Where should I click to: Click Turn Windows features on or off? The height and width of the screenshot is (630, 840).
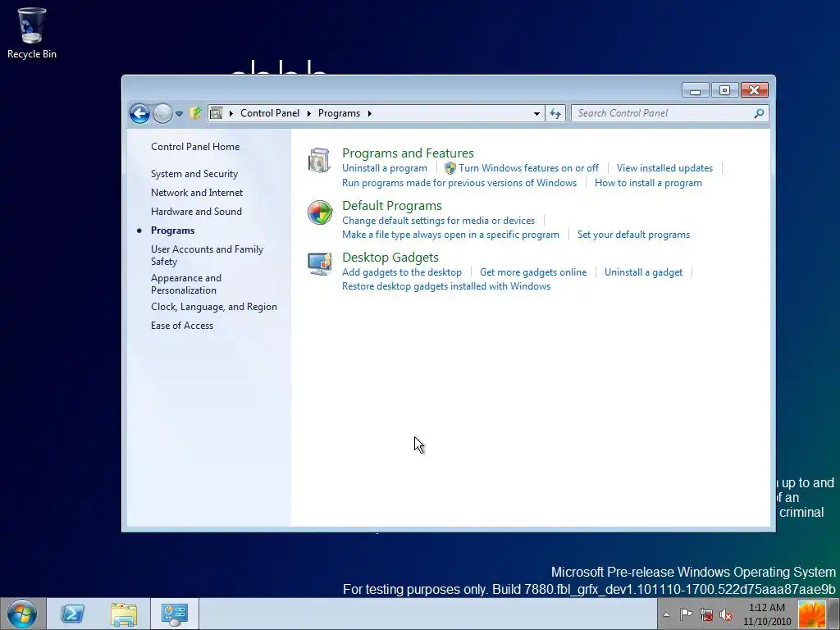click(x=528, y=168)
